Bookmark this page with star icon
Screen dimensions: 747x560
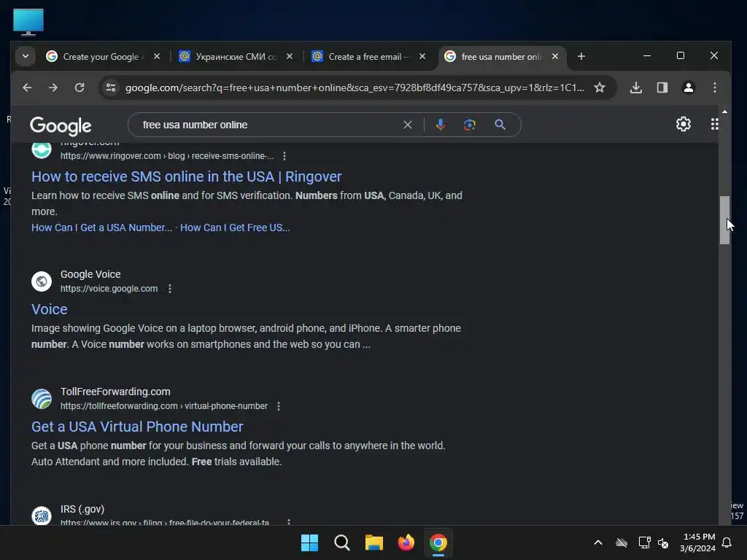[600, 87]
